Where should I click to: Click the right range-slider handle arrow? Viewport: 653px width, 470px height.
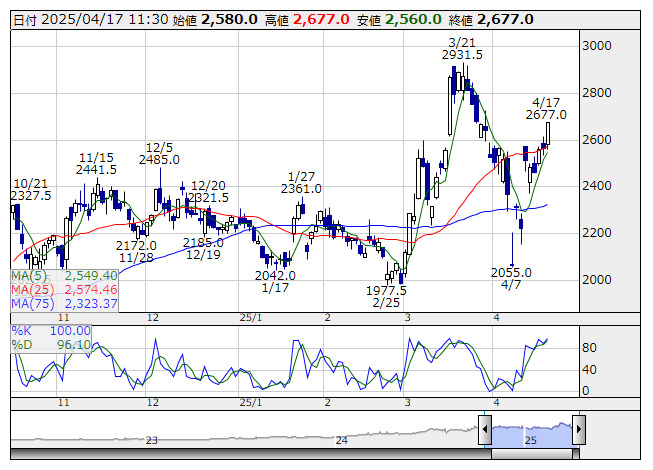[579, 429]
